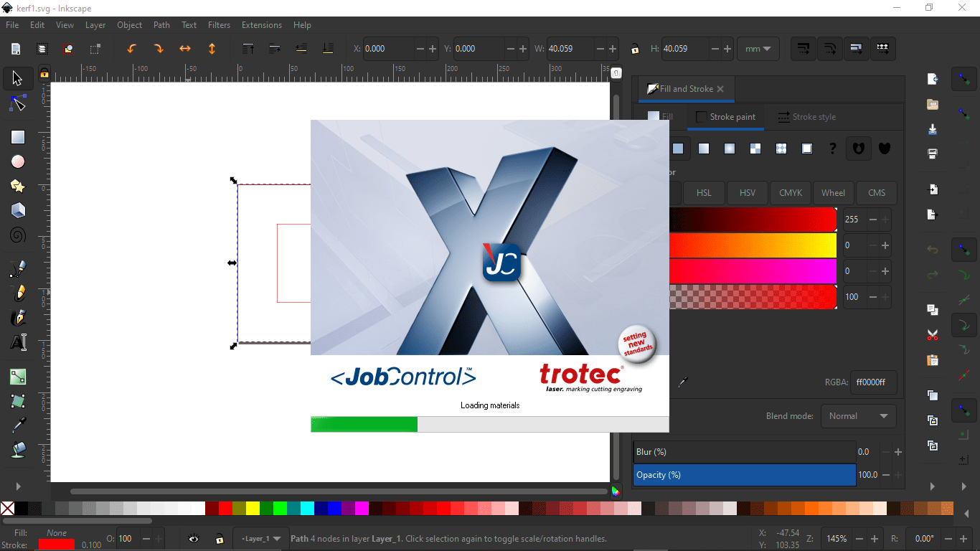Select the Text tool
This screenshot has width=980, height=551.
(18, 342)
